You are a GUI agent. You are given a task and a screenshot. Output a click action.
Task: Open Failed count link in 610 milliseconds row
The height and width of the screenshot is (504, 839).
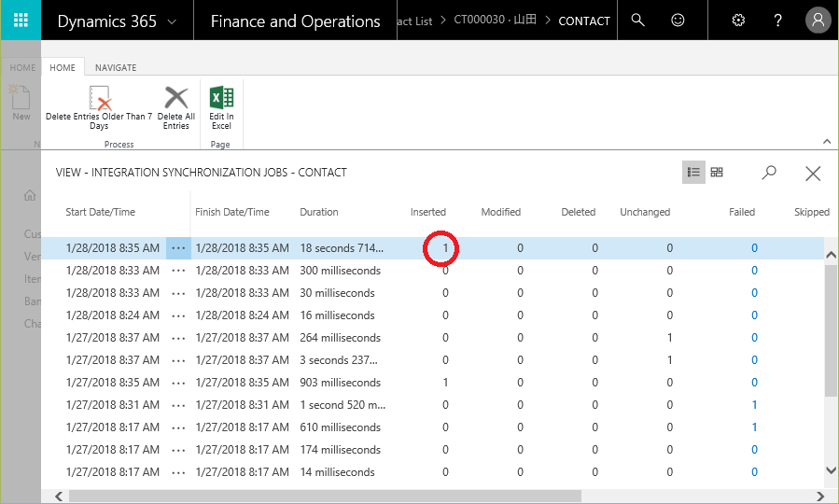tap(754, 427)
